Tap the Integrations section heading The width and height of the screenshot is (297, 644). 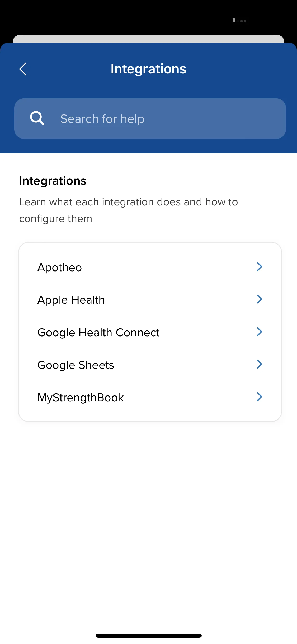(x=53, y=181)
